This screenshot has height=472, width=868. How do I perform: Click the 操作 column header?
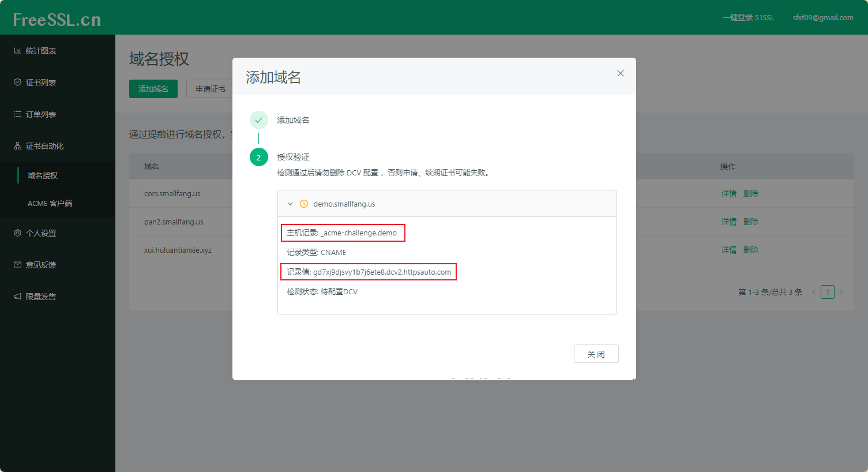728,166
